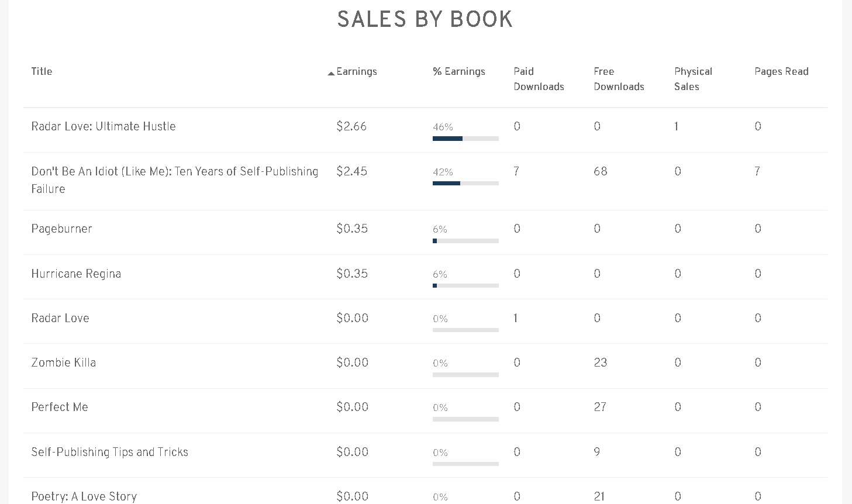Sort by the Earnings column header
Image resolution: width=852 pixels, height=504 pixels.
[x=357, y=71]
